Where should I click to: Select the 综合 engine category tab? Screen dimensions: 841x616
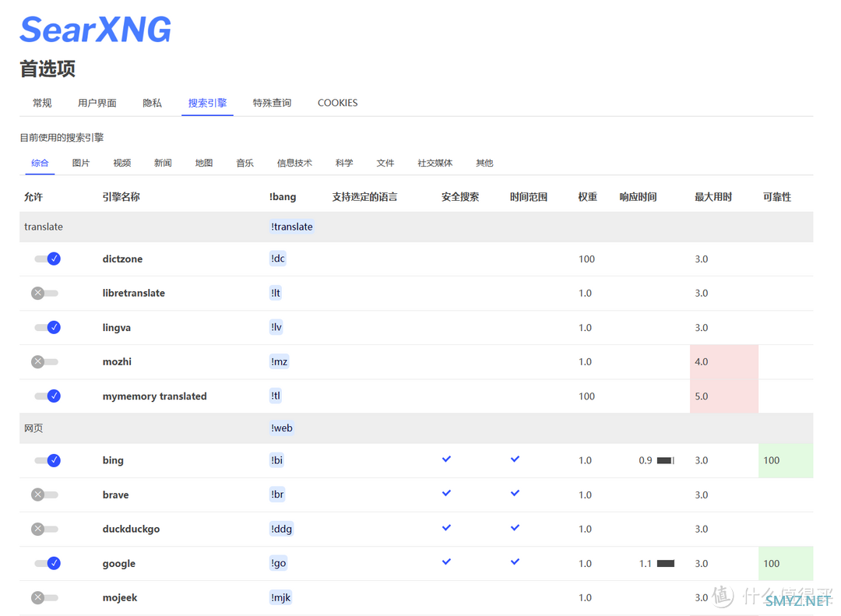click(x=40, y=163)
